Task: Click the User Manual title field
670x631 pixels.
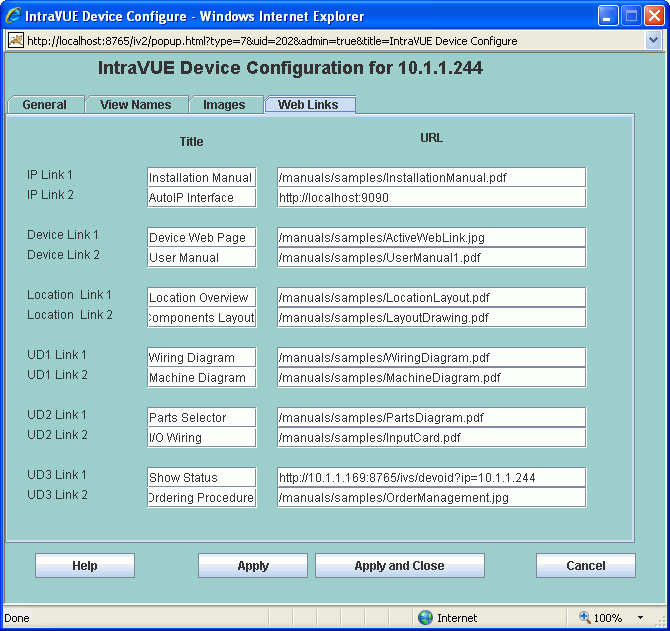Action: point(202,258)
